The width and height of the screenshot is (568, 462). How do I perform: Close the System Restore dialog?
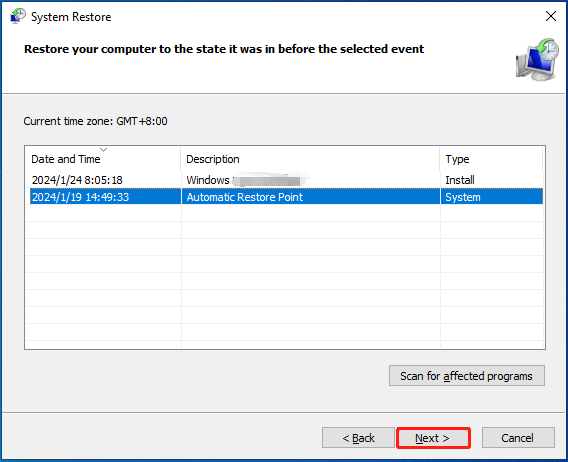[551, 16]
